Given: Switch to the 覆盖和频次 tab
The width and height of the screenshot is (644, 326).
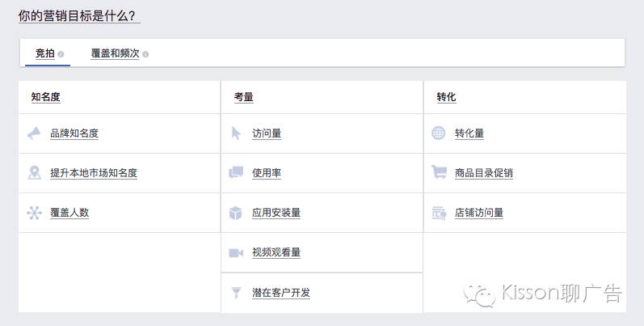Looking at the screenshot, I should pos(115,53).
